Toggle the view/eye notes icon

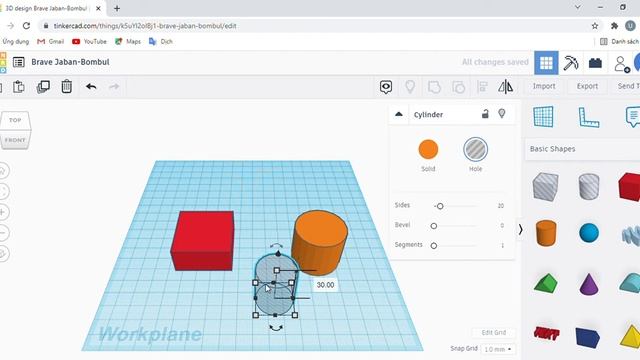[386, 87]
